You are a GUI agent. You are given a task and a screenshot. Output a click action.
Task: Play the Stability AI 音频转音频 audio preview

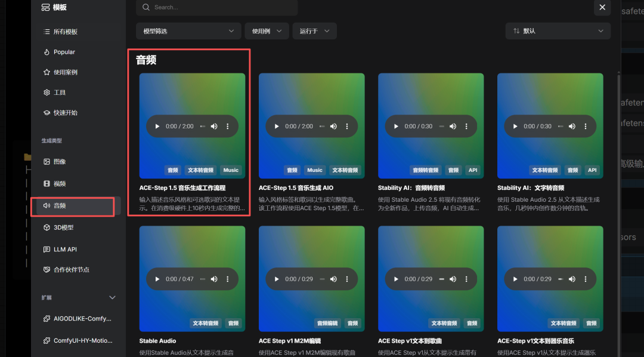point(396,127)
